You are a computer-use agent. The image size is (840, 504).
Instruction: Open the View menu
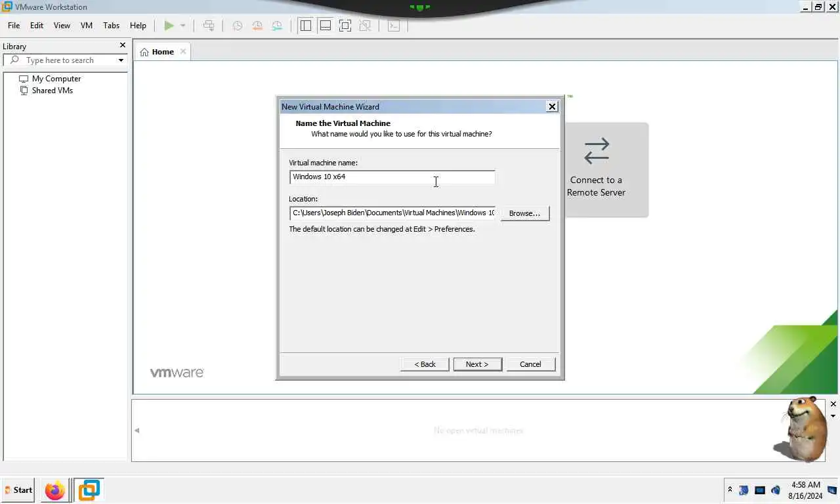[62, 26]
